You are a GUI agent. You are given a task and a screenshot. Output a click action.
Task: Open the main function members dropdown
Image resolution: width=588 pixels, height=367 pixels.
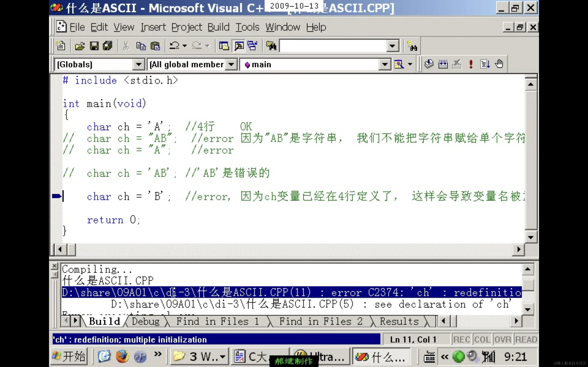click(384, 65)
